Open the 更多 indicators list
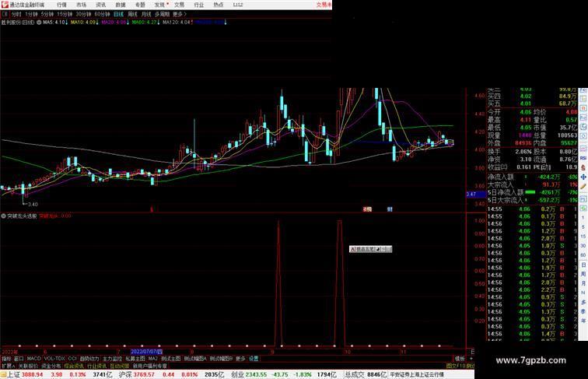 (240, 359)
